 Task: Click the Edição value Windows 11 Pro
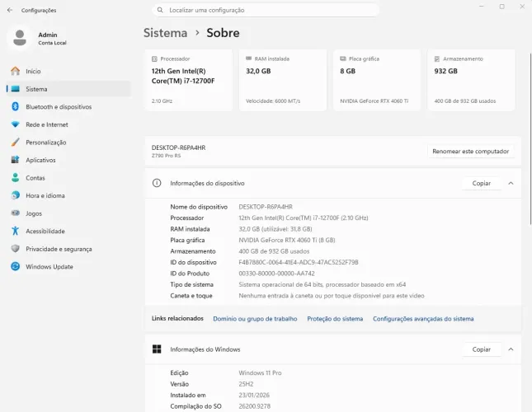click(x=260, y=372)
